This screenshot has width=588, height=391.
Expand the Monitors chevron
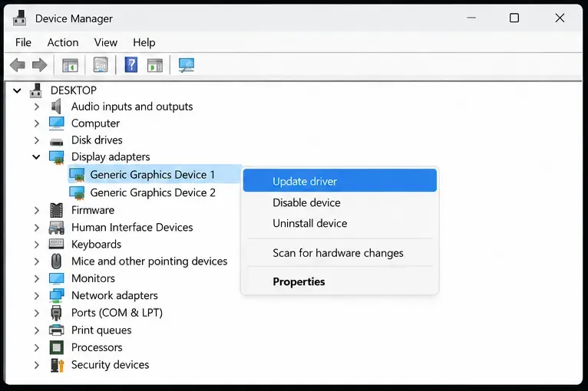[36, 278]
